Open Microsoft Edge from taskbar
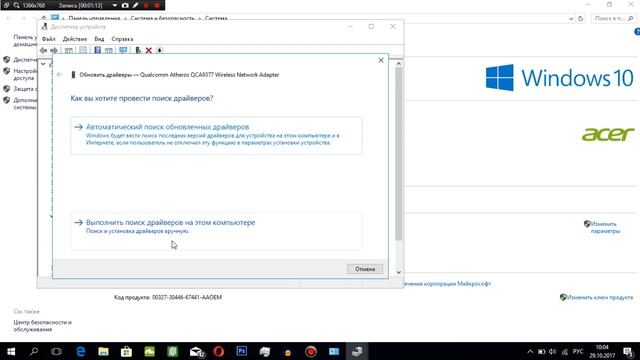The width and height of the screenshot is (640, 360). (80, 351)
